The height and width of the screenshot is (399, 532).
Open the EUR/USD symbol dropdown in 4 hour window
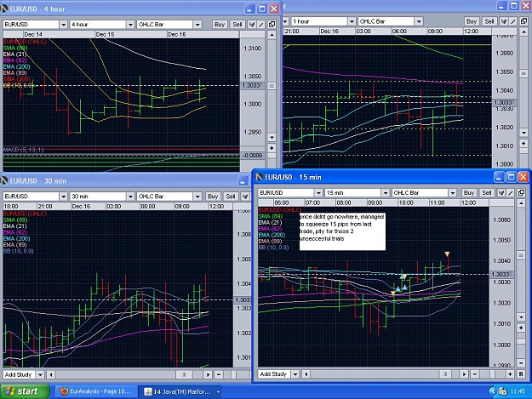click(x=63, y=25)
